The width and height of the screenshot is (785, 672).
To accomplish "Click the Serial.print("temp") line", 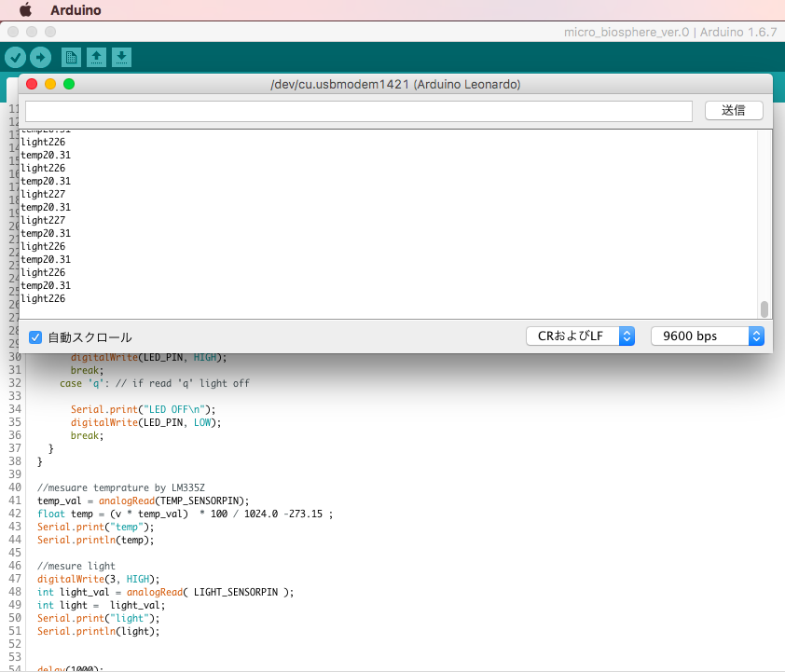I will (x=96, y=527).
